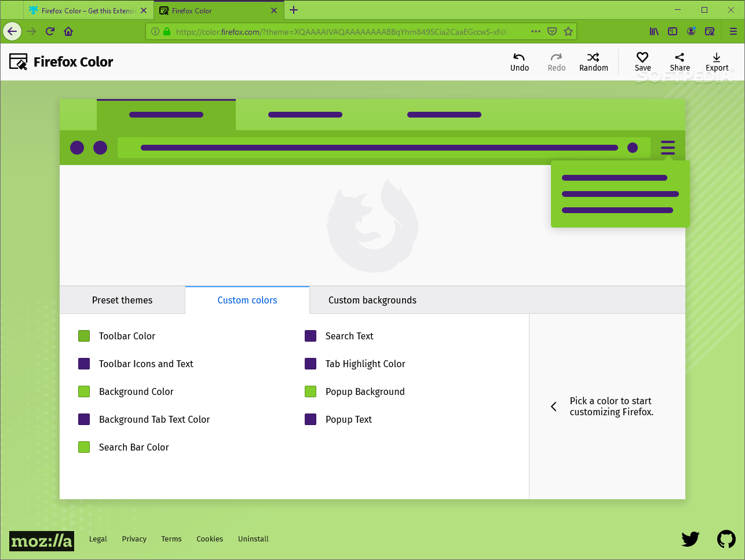The image size is (745, 560).
Task: Open the page actions ellipsis menu
Action: tap(535, 31)
